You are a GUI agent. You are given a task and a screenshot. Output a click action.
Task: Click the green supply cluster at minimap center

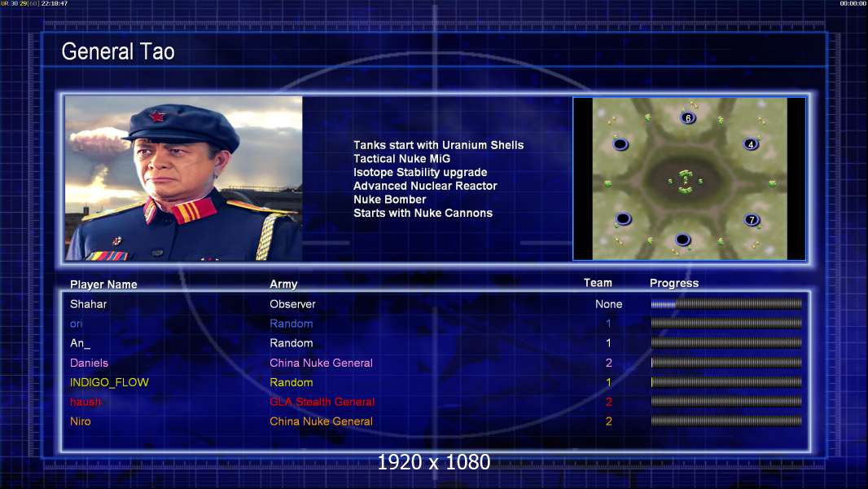[686, 181]
